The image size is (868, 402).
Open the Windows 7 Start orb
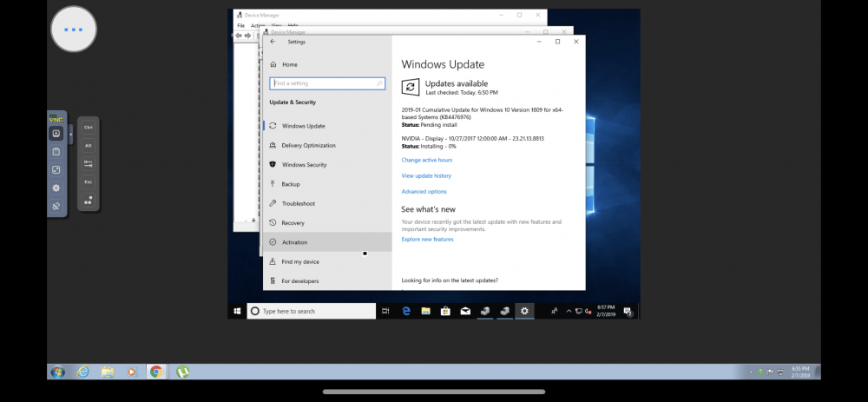[x=57, y=372]
